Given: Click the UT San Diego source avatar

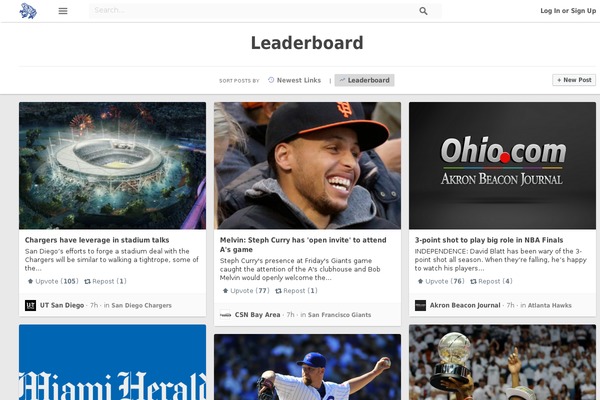Looking at the screenshot, I should point(30,305).
